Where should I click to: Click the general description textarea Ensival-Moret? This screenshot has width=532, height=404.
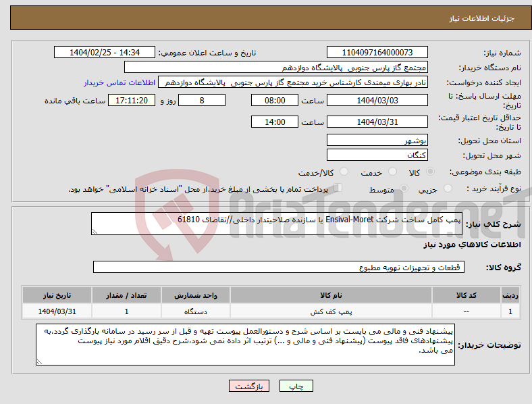click(x=277, y=224)
